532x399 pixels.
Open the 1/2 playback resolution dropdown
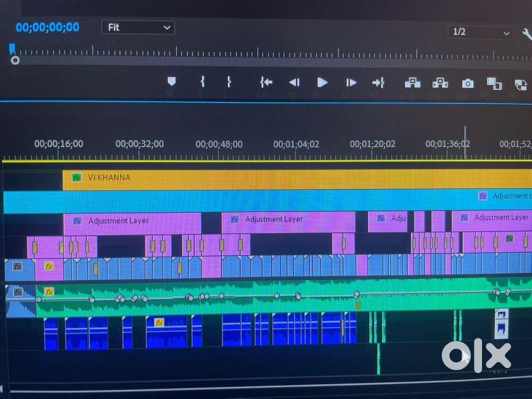[479, 32]
